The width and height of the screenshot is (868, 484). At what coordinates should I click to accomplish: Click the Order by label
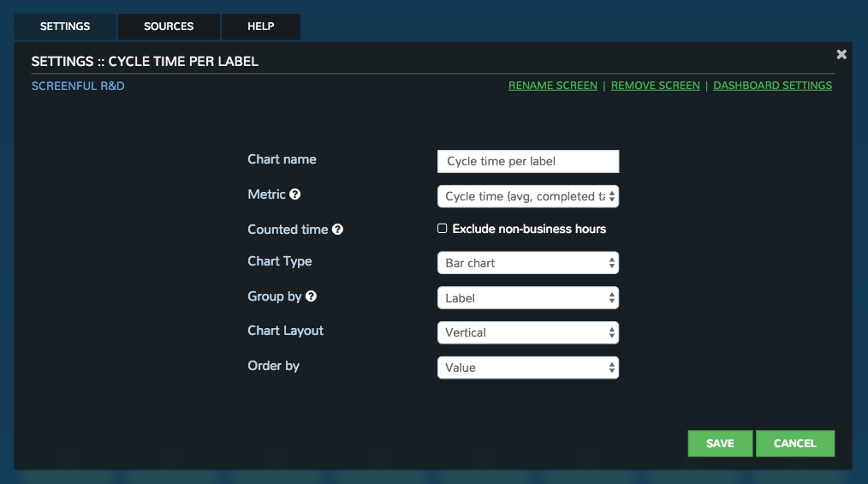pos(273,366)
